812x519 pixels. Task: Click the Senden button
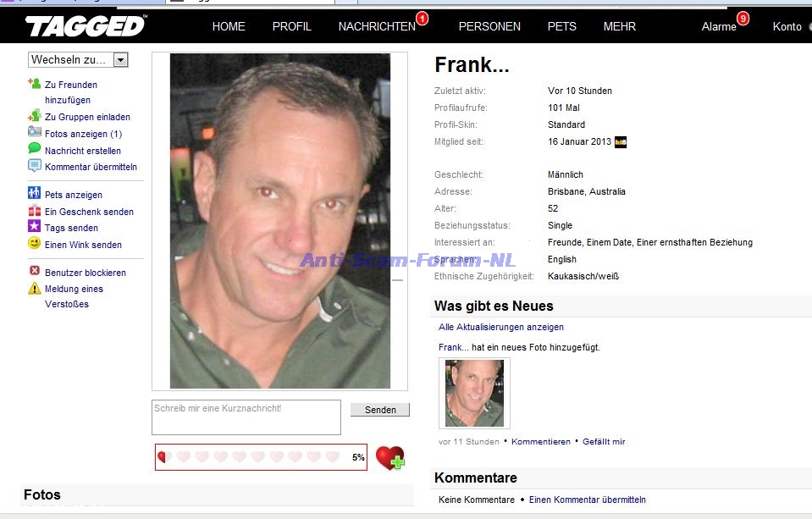click(380, 410)
